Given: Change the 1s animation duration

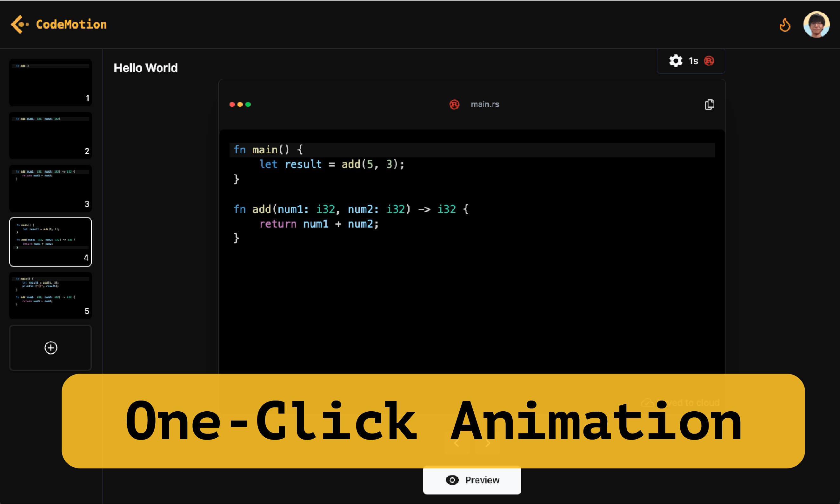Looking at the screenshot, I should click(693, 61).
